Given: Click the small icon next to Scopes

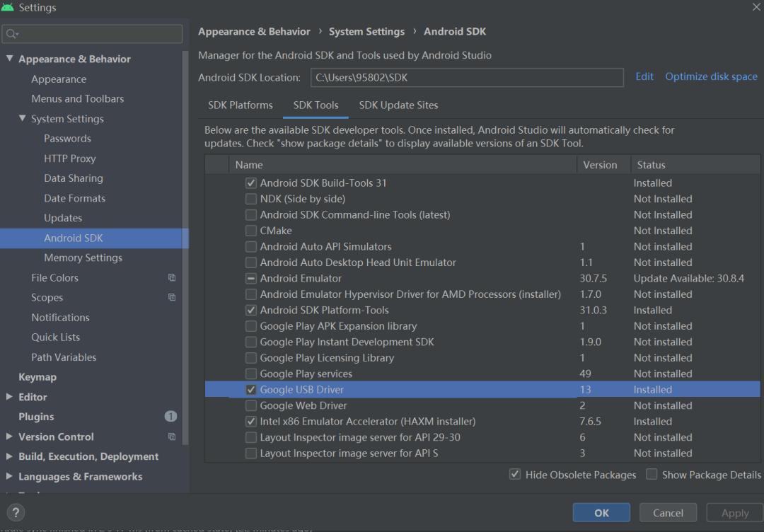Looking at the screenshot, I should [171, 297].
